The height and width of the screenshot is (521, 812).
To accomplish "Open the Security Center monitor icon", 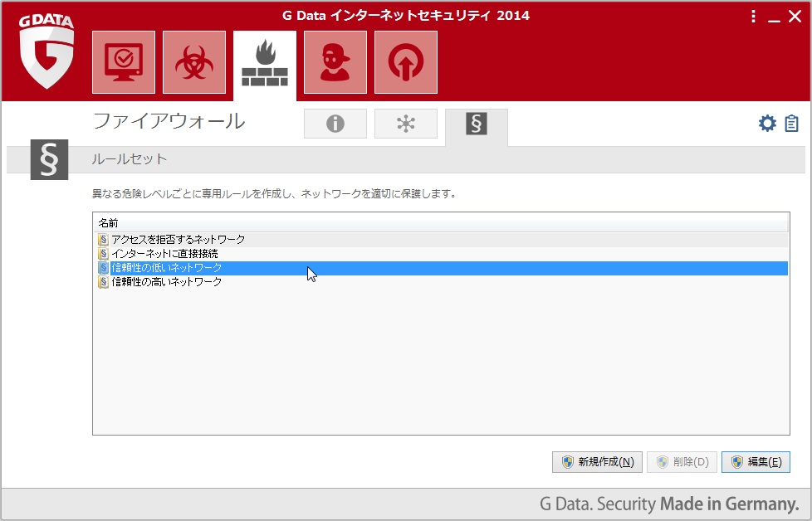I will [124, 62].
